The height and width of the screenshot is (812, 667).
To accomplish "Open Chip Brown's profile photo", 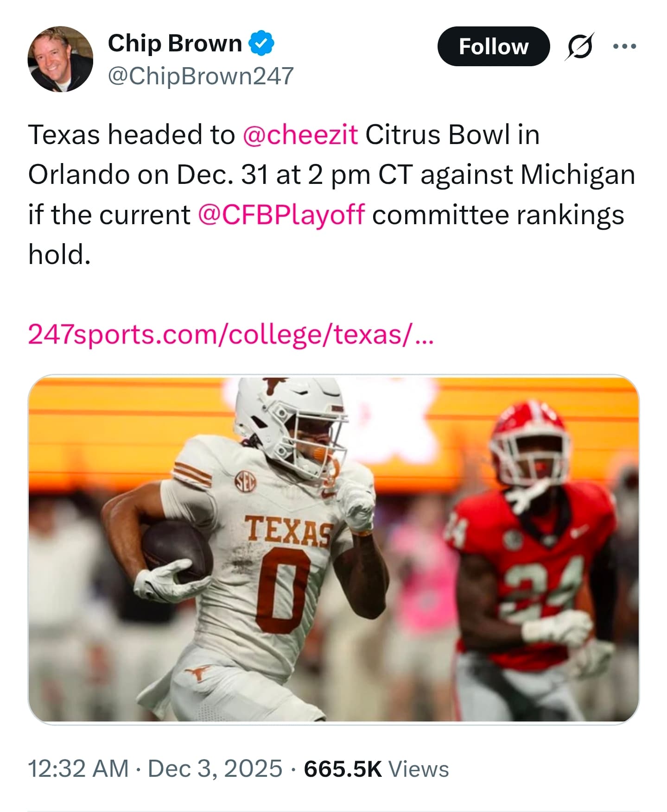I will click(60, 59).
